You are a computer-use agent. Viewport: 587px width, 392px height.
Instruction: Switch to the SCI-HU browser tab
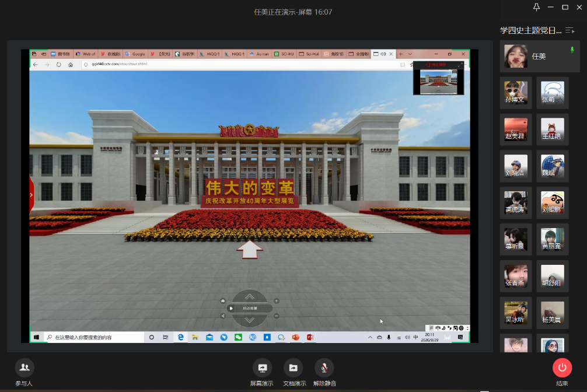pyautogui.click(x=284, y=54)
